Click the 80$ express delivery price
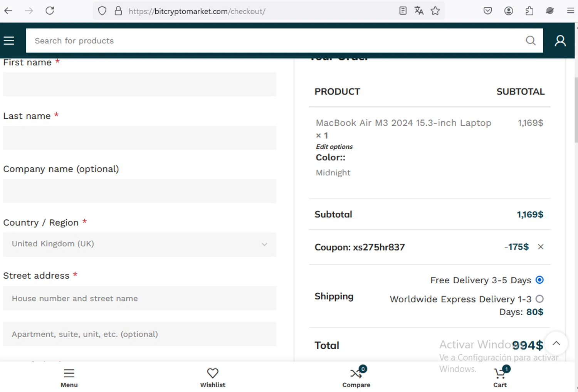This screenshot has width=578, height=392. tap(535, 311)
